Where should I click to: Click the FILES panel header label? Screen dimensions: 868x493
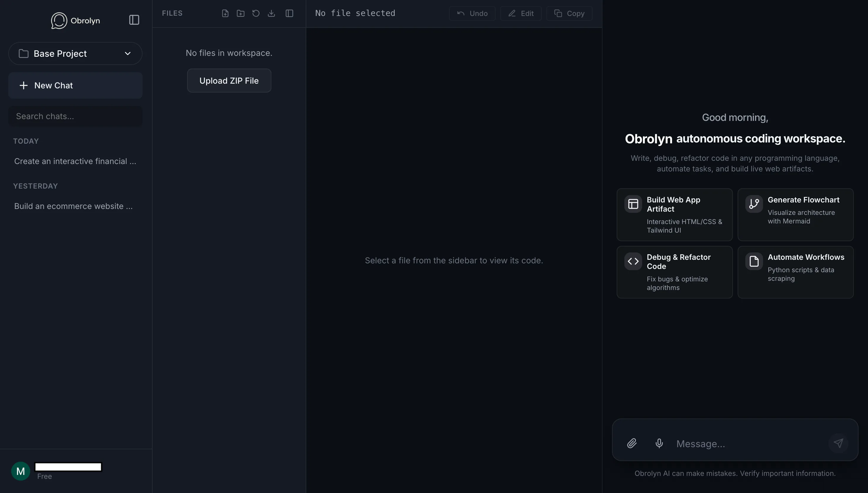pos(172,13)
